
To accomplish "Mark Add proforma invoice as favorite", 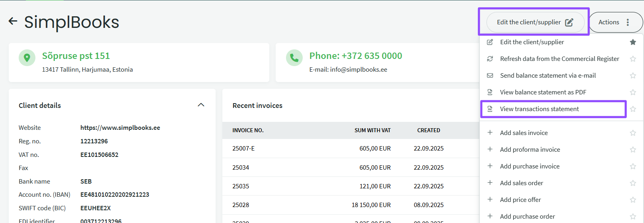I will 633,150.
